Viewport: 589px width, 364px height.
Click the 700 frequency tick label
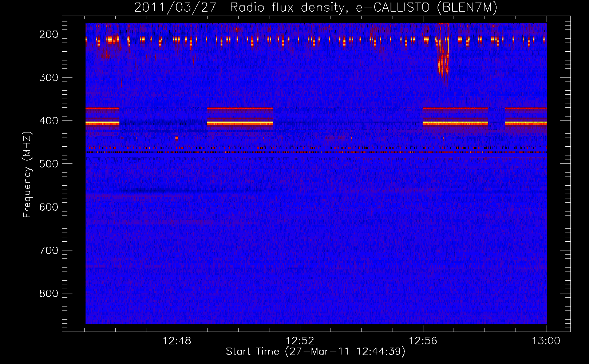click(49, 250)
